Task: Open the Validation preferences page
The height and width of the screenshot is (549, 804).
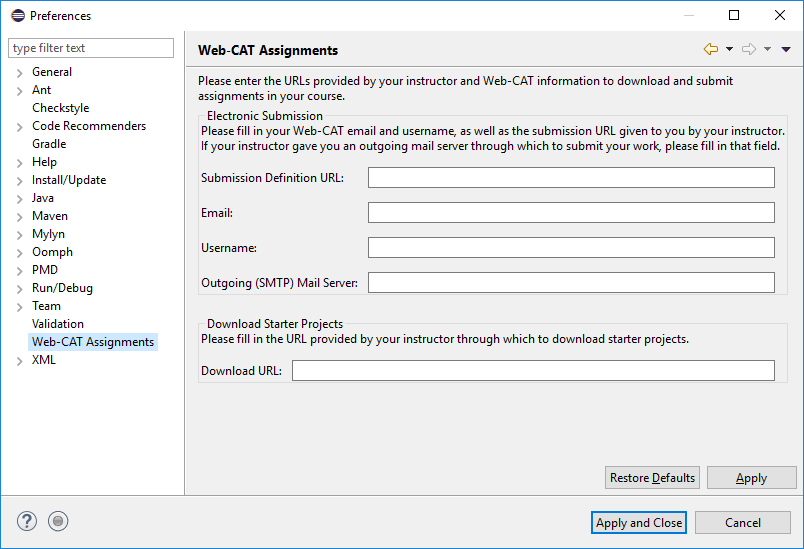Action: coord(58,324)
